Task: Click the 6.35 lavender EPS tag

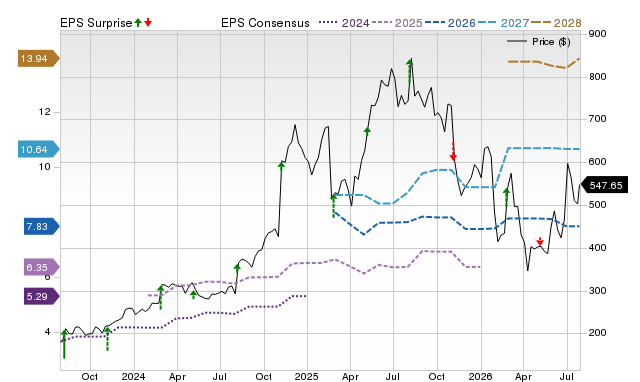Action: click(41, 268)
